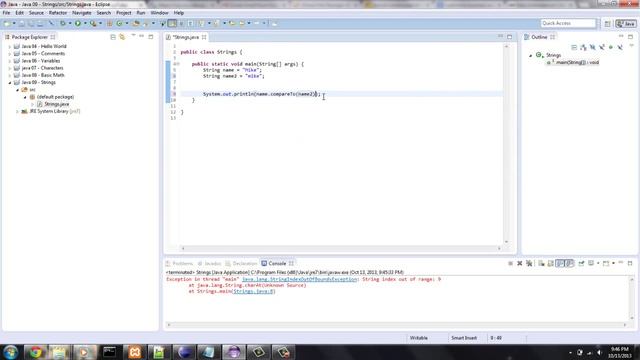Switch to the Javadoc tab
The image size is (640, 360).
click(209, 264)
